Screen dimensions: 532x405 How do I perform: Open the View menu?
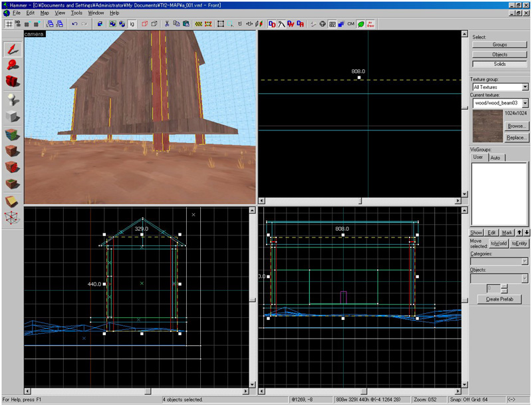60,13
